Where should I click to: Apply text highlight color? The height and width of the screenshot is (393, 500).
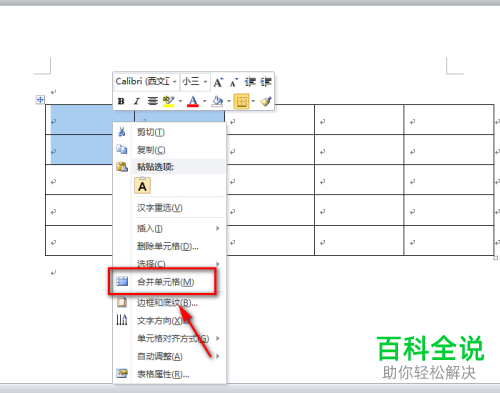point(169,101)
